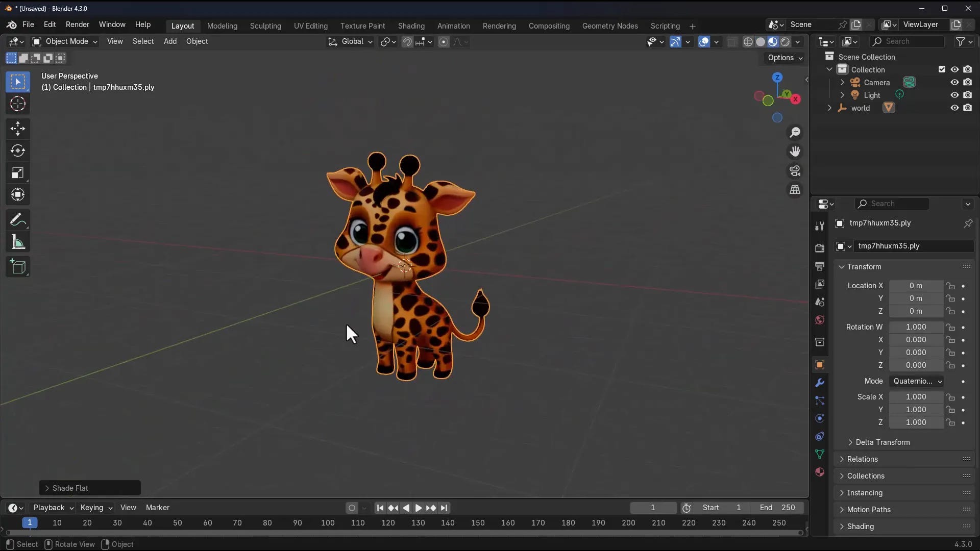The width and height of the screenshot is (980, 551).
Task: Open the Modifier Properties wrench tab
Action: pos(820,382)
